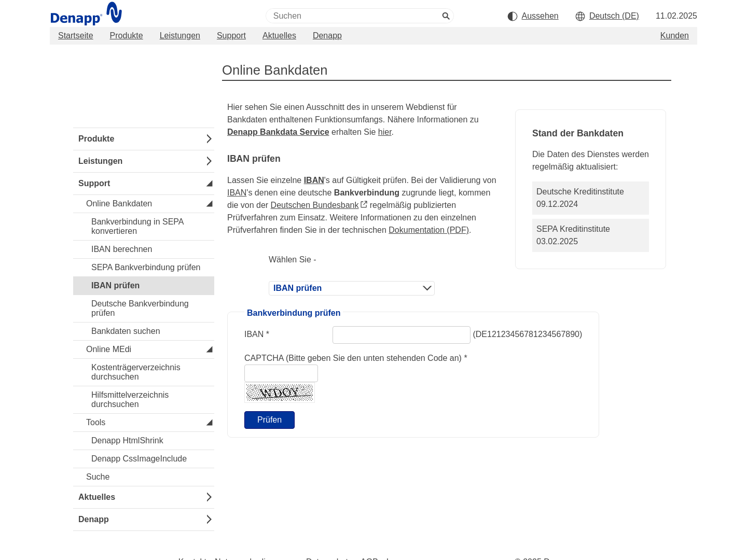Open Bankdaten suchen in sidebar

[x=144, y=331]
